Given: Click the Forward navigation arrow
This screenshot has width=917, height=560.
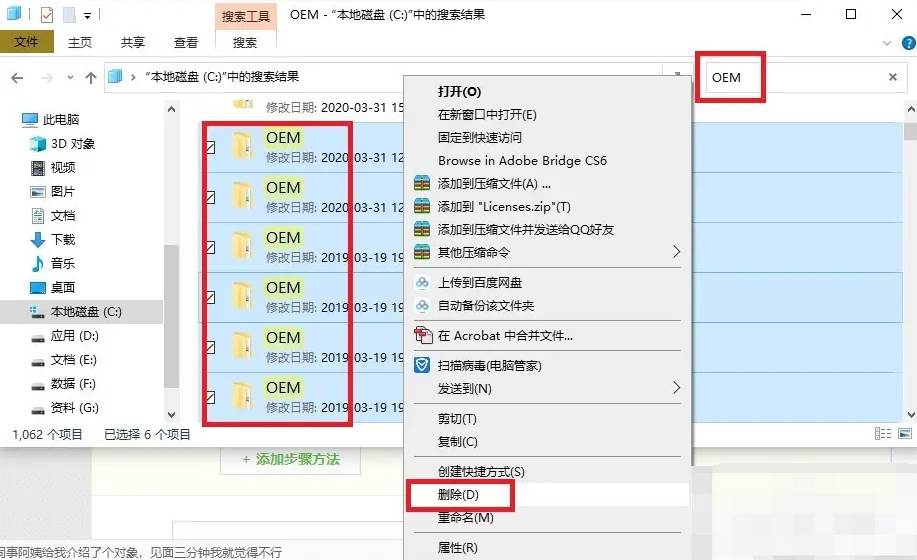Looking at the screenshot, I should pos(47,77).
